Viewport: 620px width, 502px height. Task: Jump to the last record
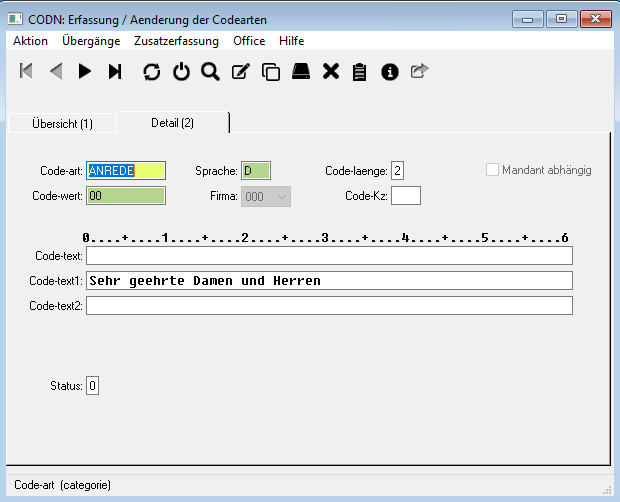(115, 71)
